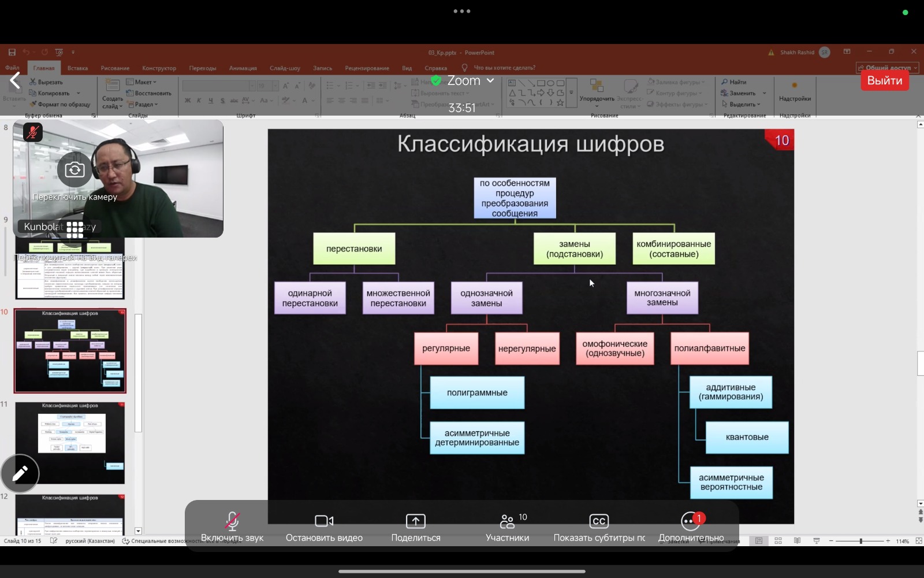Click the Найти find button

733,82
